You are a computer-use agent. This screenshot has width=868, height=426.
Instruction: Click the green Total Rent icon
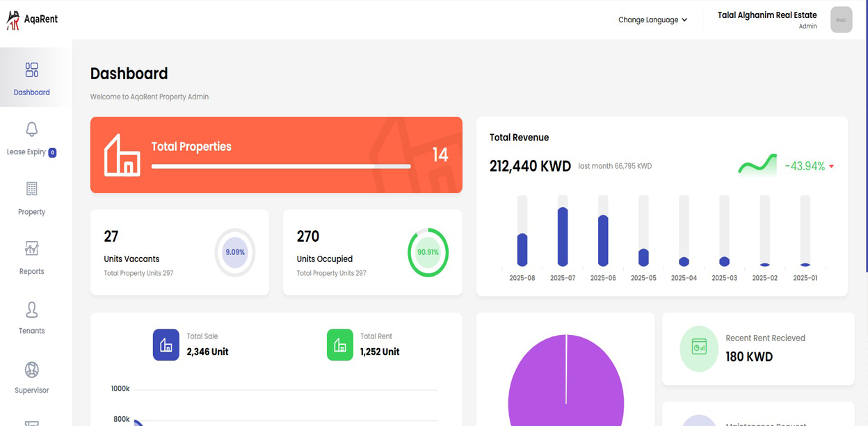click(x=340, y=345)
